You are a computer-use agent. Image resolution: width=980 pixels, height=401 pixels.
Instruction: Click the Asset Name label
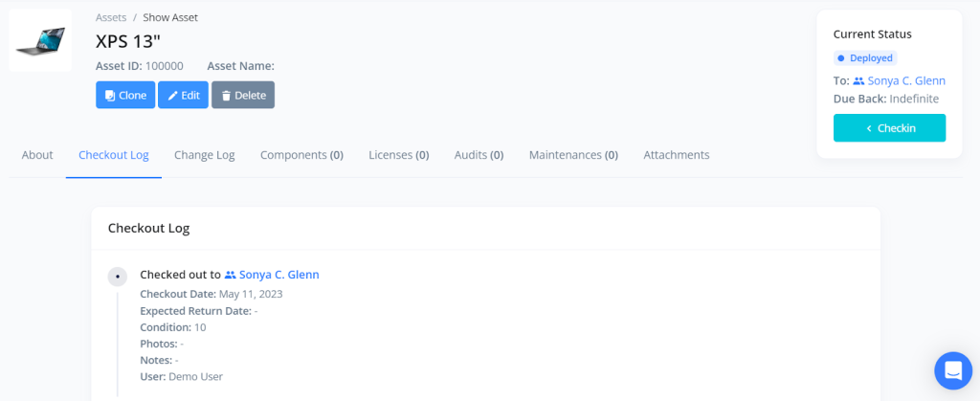(x=241, y=66)
